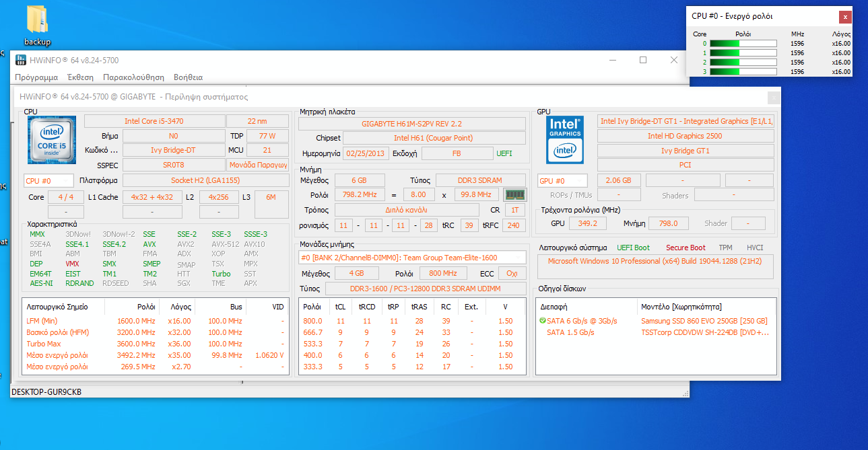
Task: Click the Core 1 clock bar
Action: tap(743, 52)
